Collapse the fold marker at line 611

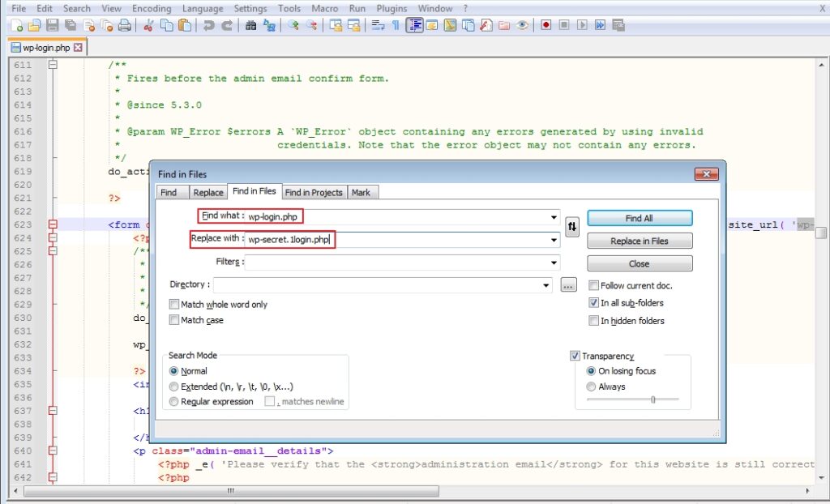(x=53, y=65)
